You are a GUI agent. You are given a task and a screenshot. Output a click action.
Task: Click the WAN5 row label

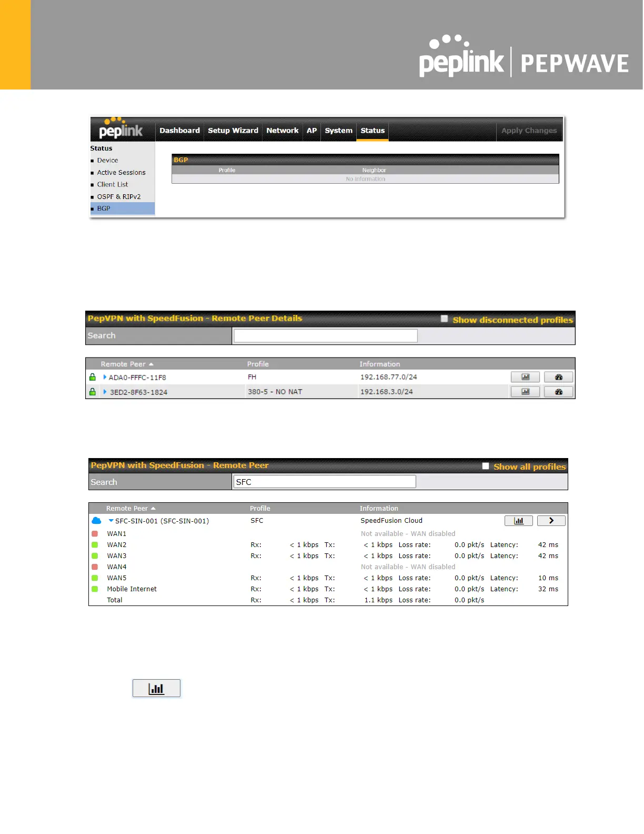click(117, 578)
